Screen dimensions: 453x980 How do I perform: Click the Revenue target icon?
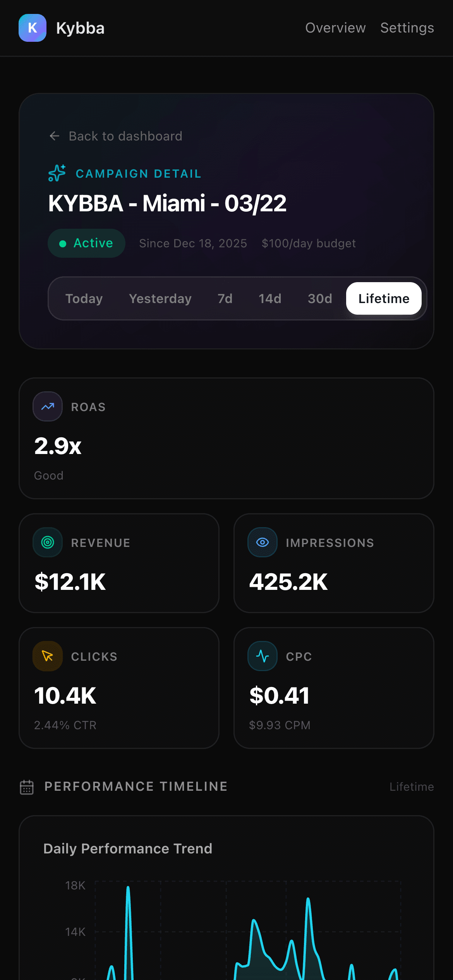point(48,542)
